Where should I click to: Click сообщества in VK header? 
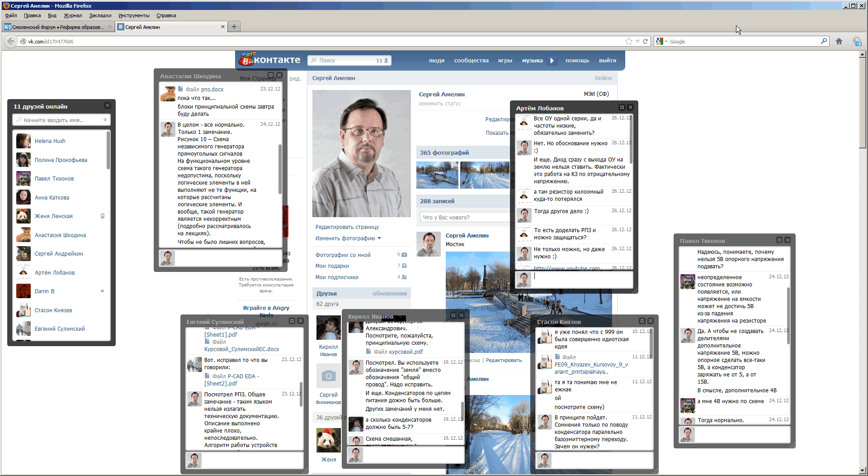(471, 60)
